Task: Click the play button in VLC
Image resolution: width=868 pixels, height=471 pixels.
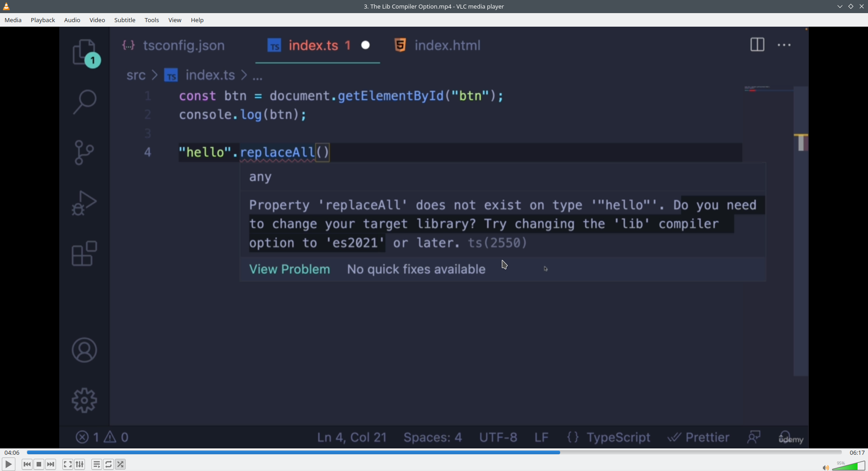Action: click(x=8, y=464)
